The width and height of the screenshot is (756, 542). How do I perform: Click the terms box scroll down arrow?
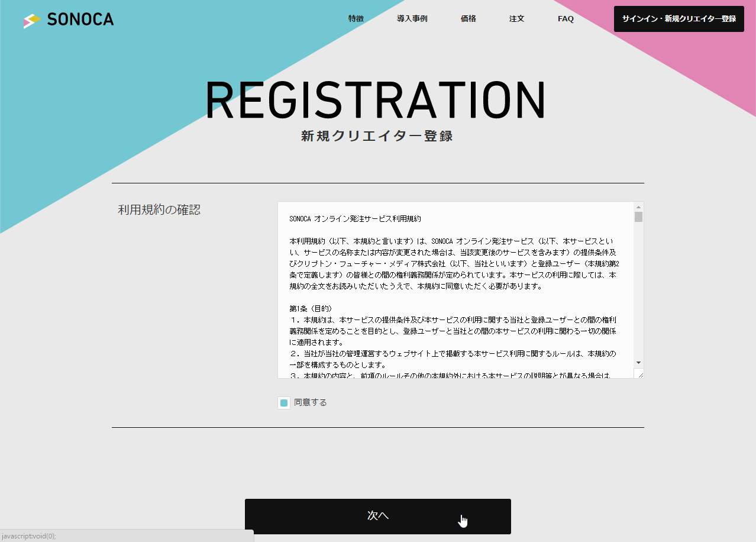pos(638,362)
